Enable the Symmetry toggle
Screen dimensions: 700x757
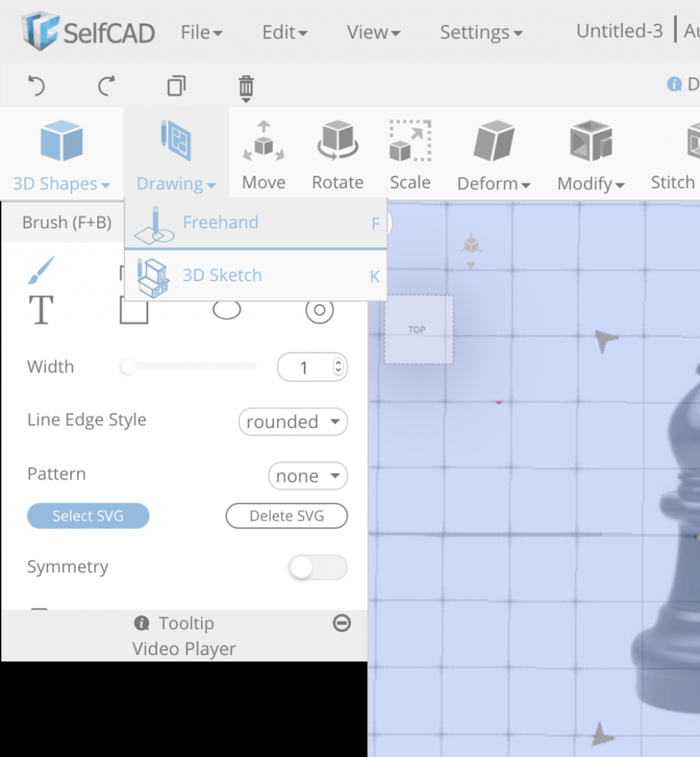tap(317, 568)
